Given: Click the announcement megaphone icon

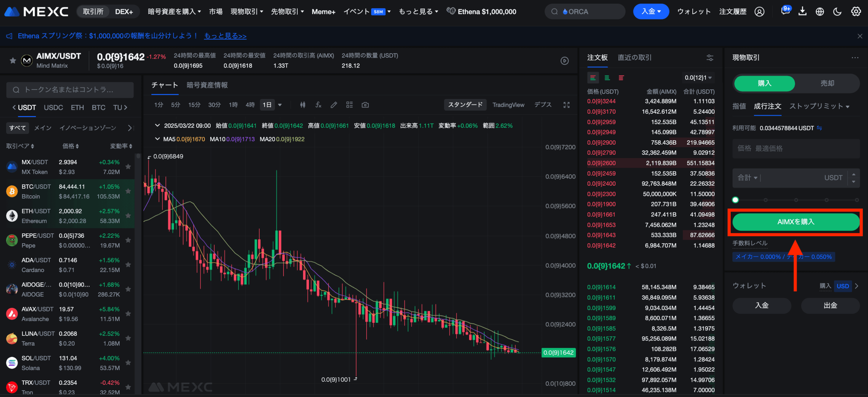Looking at the screenshot, I should tap(9, 36).
